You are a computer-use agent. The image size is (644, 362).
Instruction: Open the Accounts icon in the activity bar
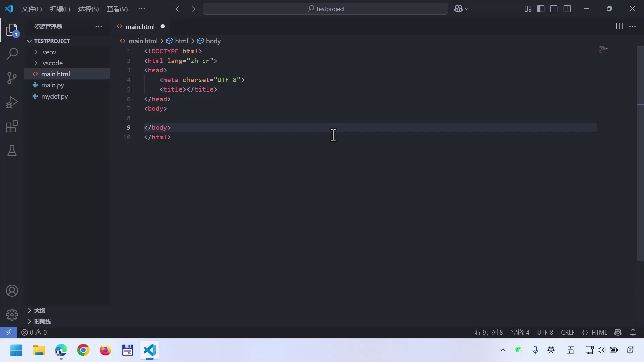(12, 291)
